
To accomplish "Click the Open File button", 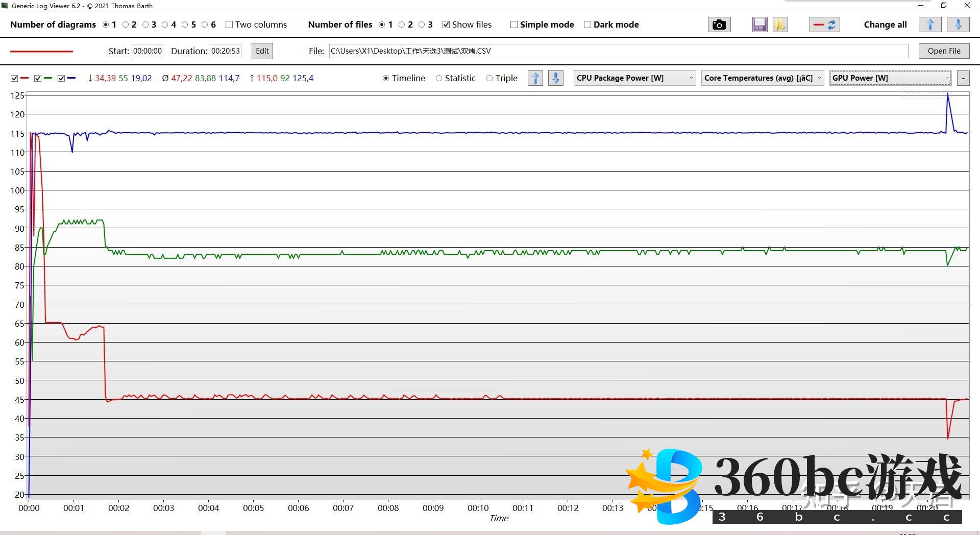I will coord(944,51).
